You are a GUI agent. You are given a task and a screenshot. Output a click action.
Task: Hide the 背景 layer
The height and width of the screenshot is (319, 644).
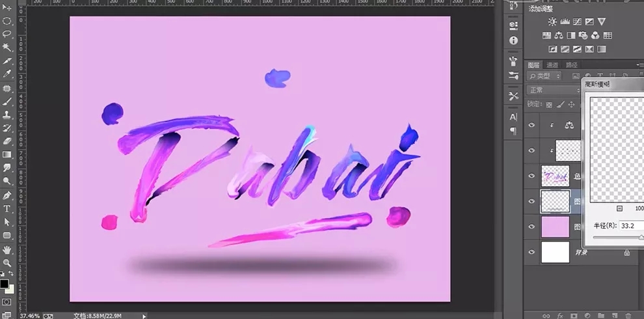coord(531,251)
